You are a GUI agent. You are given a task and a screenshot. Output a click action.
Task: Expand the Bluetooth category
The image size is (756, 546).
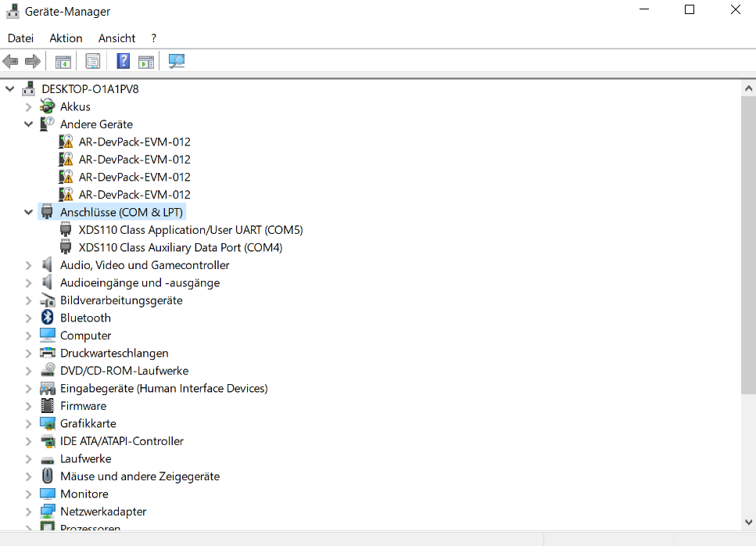(28, 318)
